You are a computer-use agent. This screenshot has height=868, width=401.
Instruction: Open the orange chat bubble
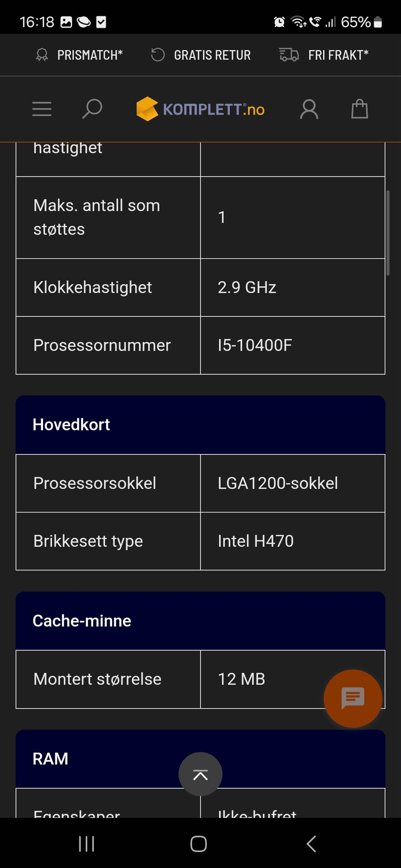(353, 699)
